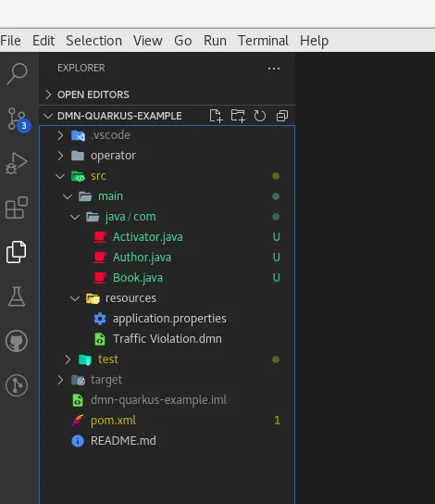This screenshot has height=504, width=435.
Task: Click the application.properties gear icon
Action: (100, 319)
